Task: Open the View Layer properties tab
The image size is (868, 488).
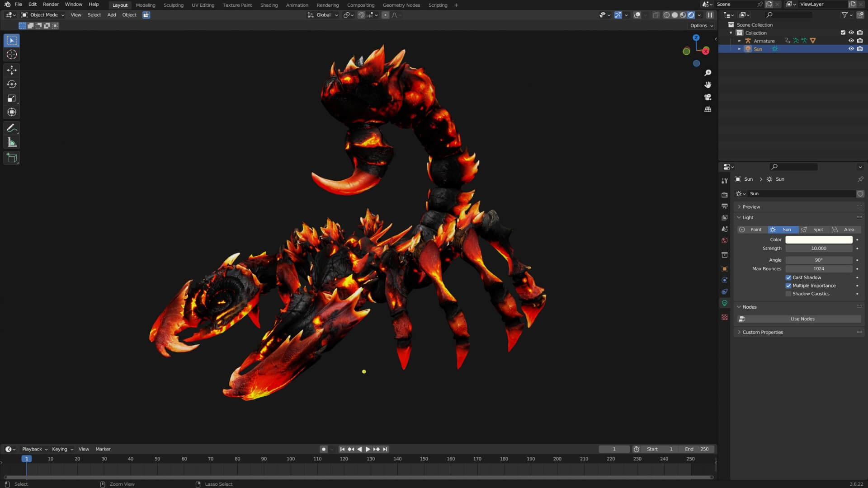Action: 725,218
